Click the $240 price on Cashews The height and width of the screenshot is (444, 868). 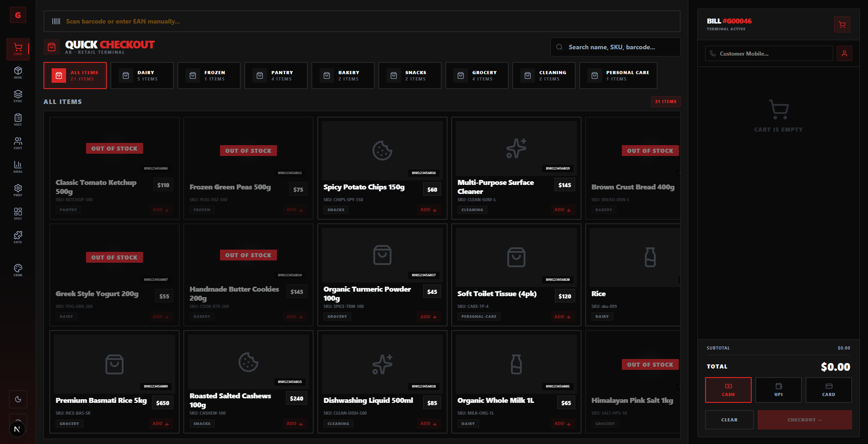(x=297, y=398)
